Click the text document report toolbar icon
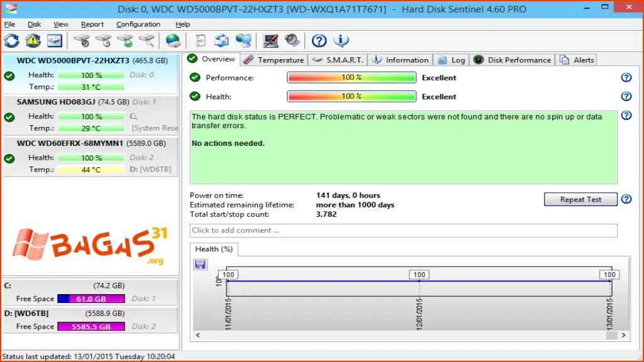 click(200, 41)
